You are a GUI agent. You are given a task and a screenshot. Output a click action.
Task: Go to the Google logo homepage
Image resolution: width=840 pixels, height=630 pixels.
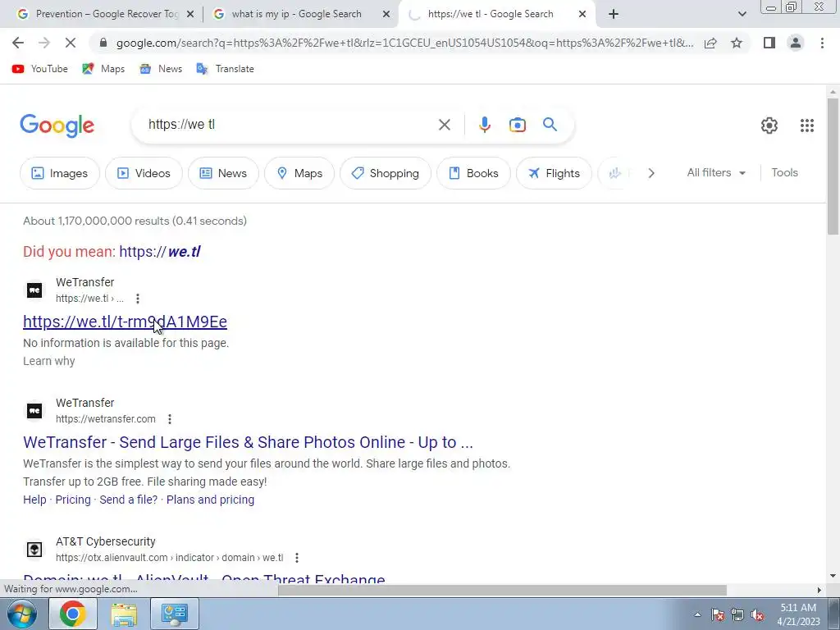(57, 126)
